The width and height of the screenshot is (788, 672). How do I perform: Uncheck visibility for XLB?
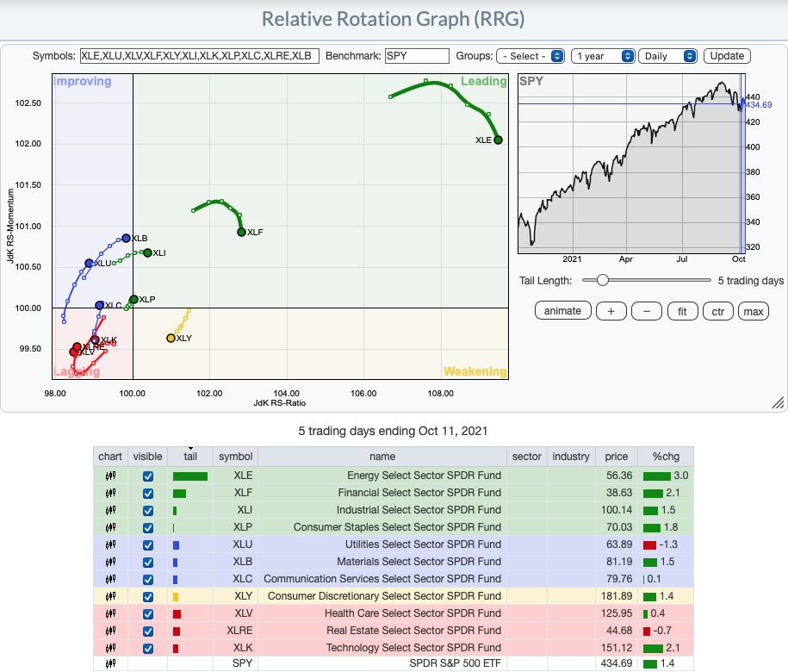pos(148,562)
